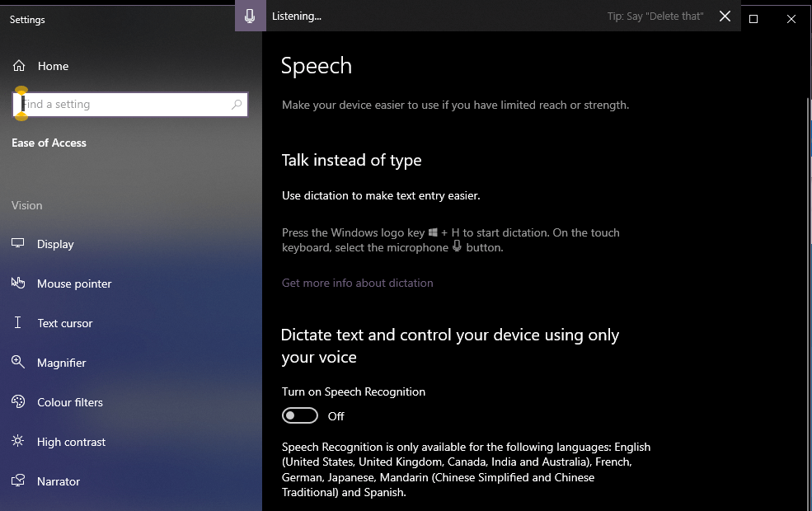Click the Talk instead of type heading
Image resolution: width=812 pixels, height=511 pixels.
(x=352, y=161)
